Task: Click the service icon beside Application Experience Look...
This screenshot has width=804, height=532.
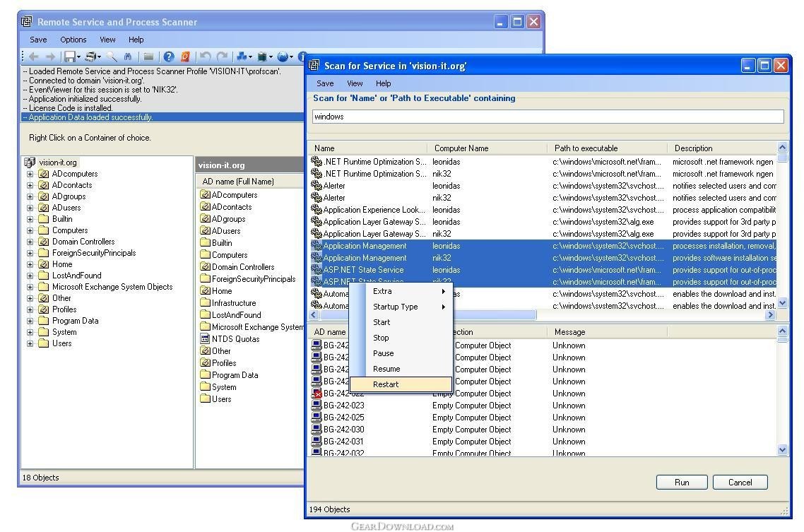Action: point(317,210)
